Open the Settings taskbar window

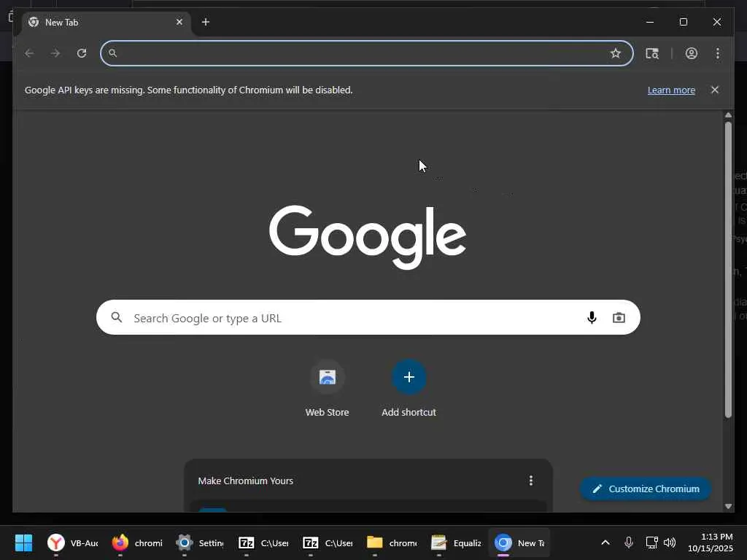[x=200, y=542]
